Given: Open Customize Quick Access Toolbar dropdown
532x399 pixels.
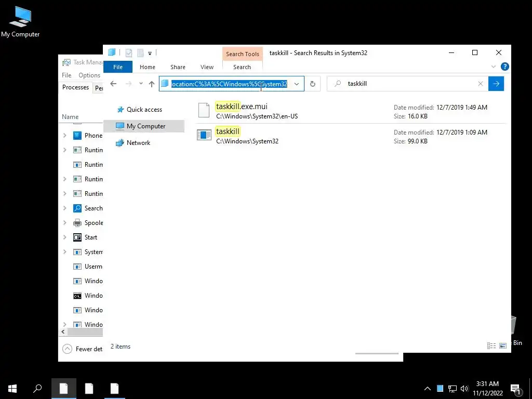Looking at the screenshot, I should 150,54.
